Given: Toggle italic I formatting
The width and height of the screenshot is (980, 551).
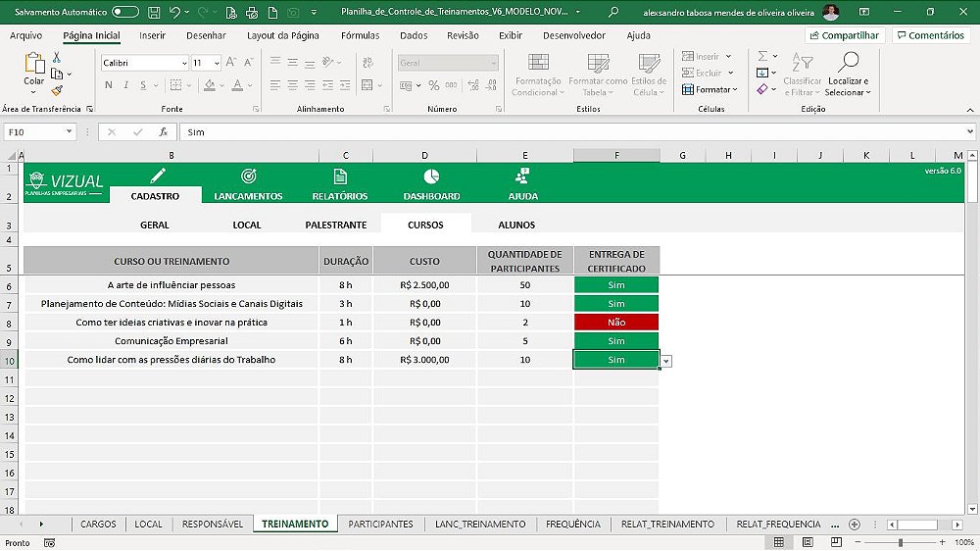Looking at the screenshot, I should [125, 85].
